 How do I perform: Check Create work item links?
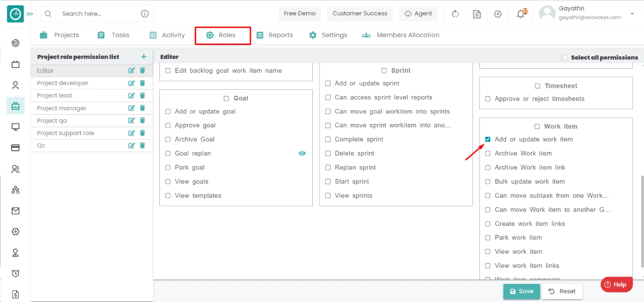488,224
